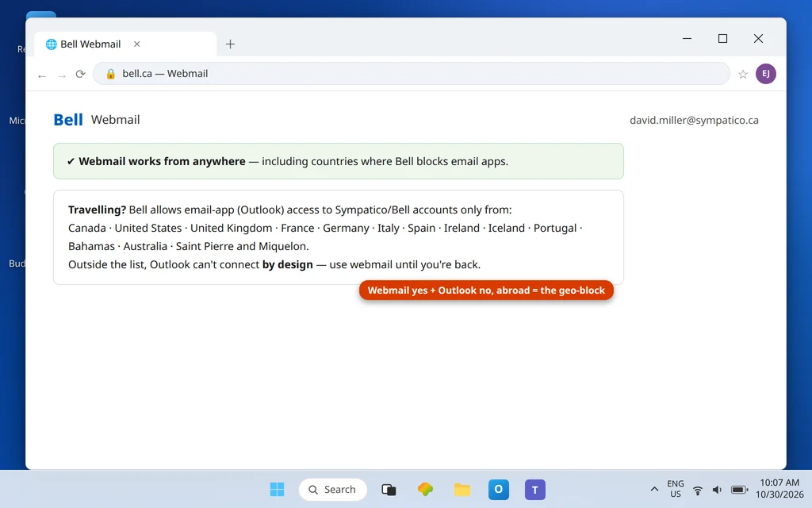Click 'Webmail works from anywhere' banner text
Screen dimensions: 812x508
coord(162,161)
